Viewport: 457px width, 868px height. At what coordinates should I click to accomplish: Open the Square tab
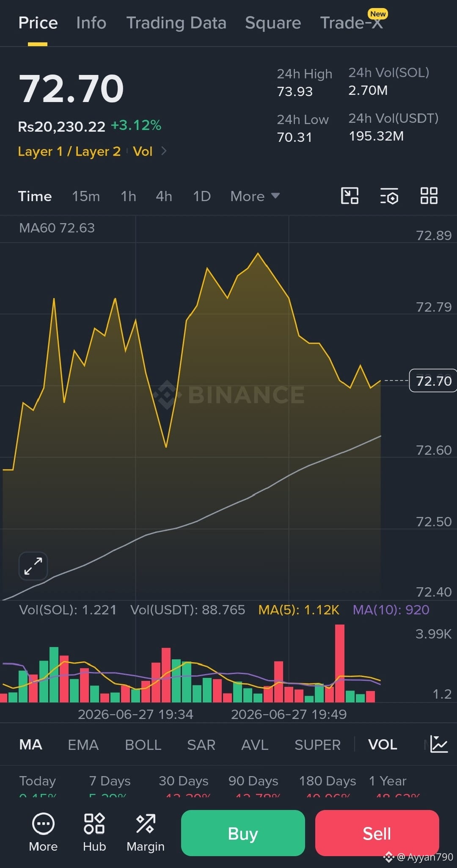(x=273, y=23)
